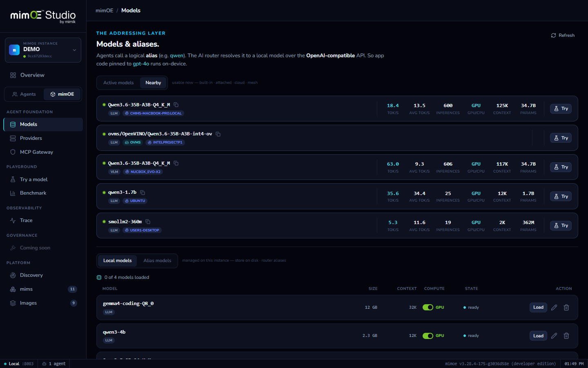Switch to Alias models tab
The height and width of the screenshot is (368, 588).
tap(157, 260)
